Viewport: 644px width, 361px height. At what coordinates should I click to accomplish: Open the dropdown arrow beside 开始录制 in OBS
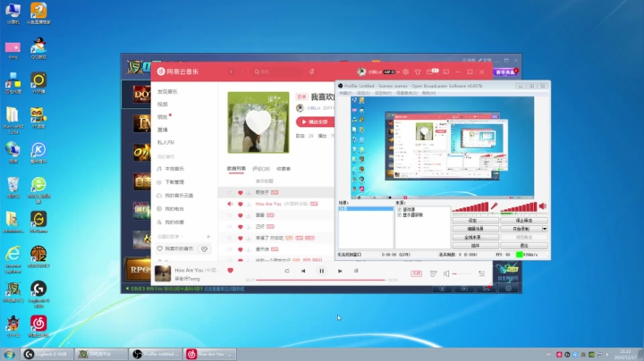(545, 229)
